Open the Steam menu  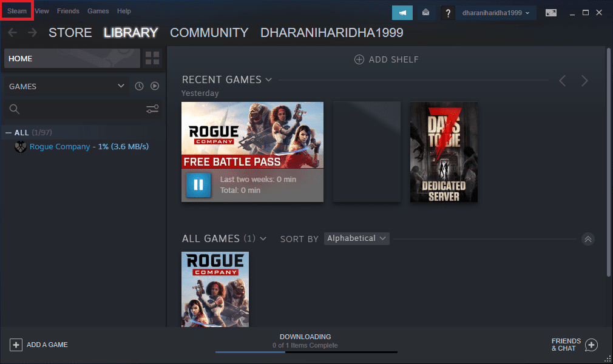tap(16, 10)
